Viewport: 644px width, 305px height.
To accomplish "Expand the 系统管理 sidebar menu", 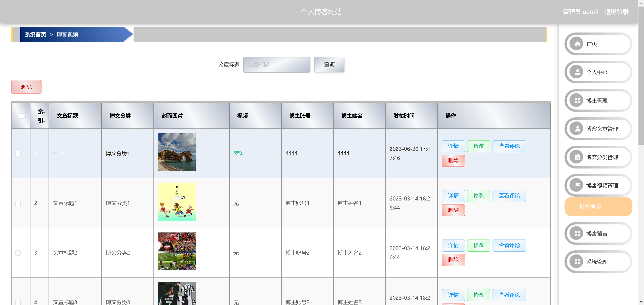I will (x=597, y=262).
